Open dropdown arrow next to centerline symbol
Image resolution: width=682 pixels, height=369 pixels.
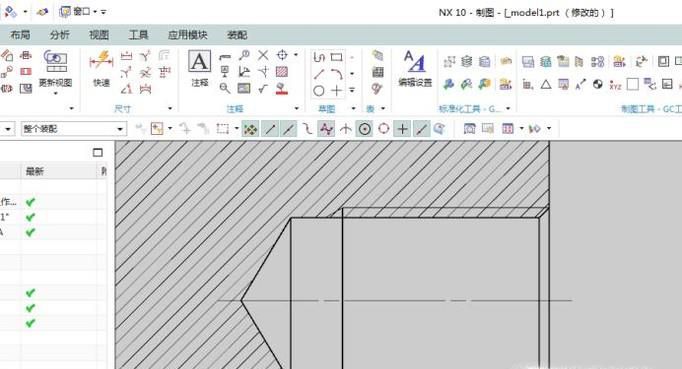click(x=296, y=55)
